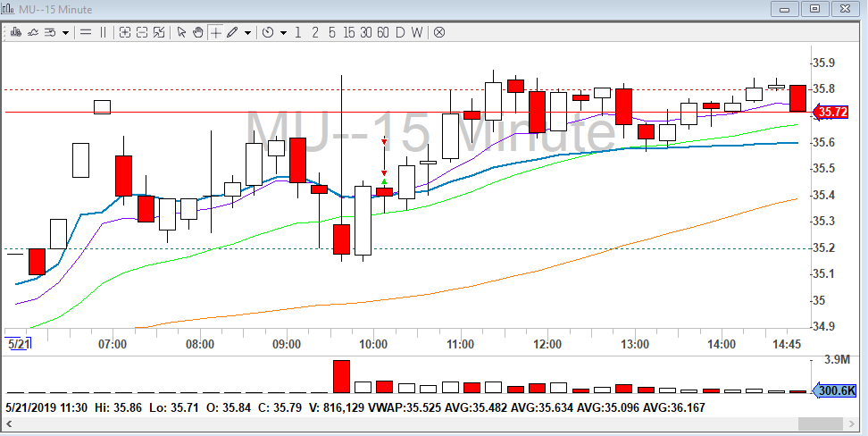Viewport: 868px width, 436px height.
Task: Switch to weekly W timeframe
Action: click(x=417, y=33)
